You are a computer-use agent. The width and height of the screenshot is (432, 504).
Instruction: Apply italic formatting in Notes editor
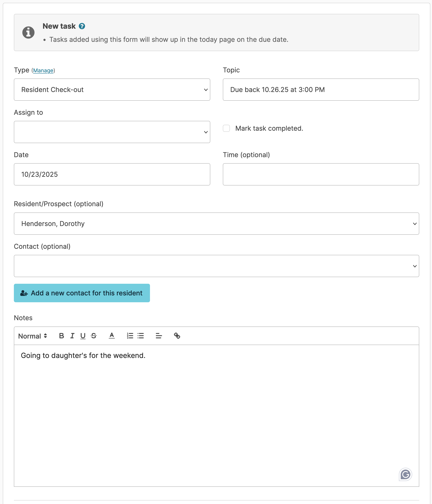pos(72,336)
